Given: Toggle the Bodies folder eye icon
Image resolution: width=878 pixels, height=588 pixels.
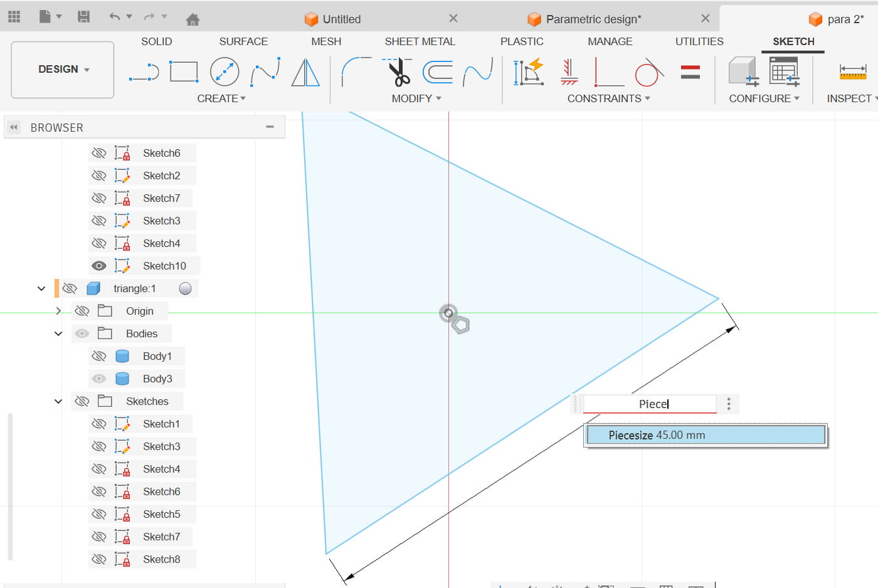Looking at the screenshot, I should pyautogui.click(x=82, y=333).
